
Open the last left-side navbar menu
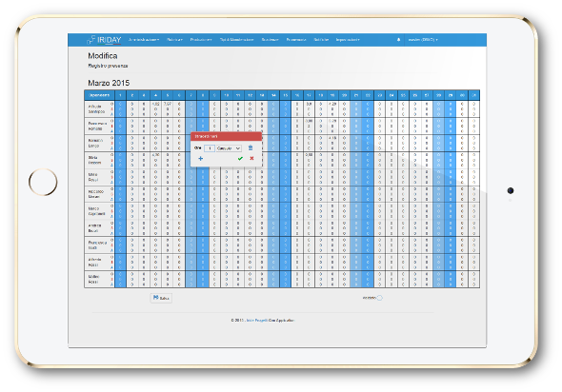[x=348, y=40]
